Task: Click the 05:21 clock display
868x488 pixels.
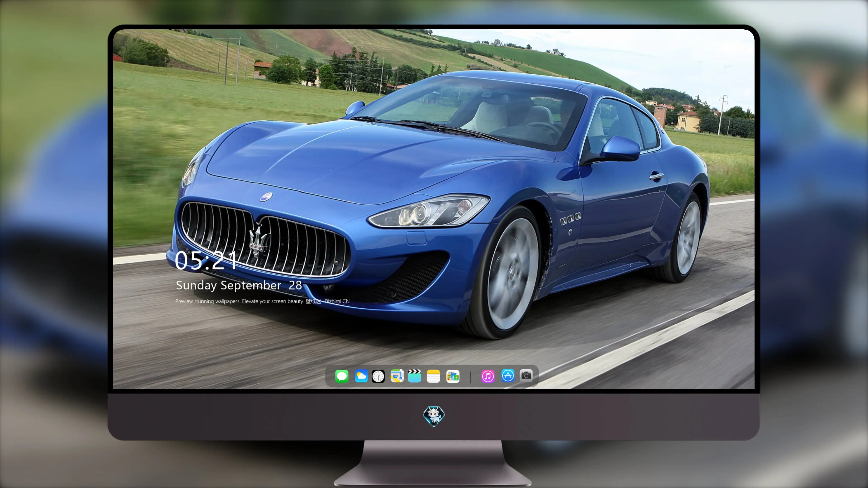Action: click(206, 260)
